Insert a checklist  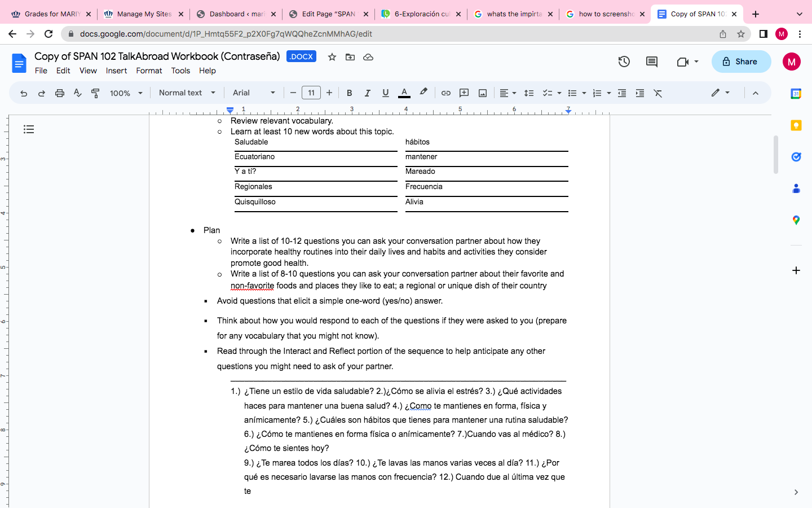(x=547, y=93)
